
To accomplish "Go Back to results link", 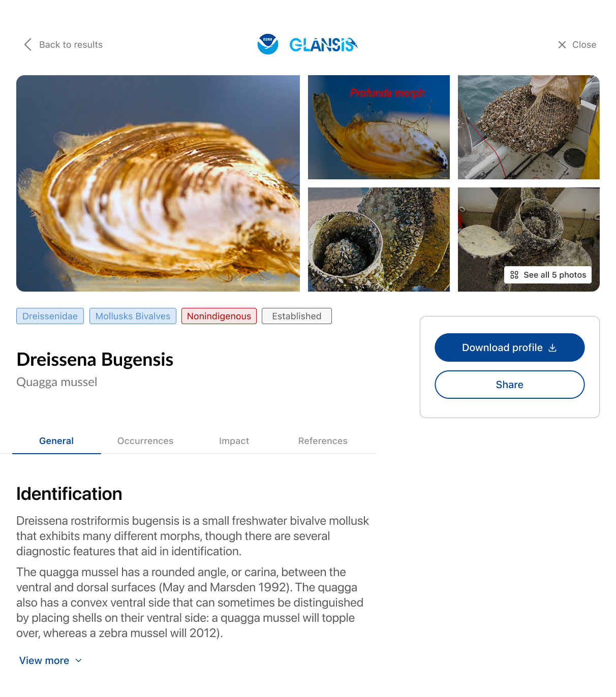I will click(71, 45).
